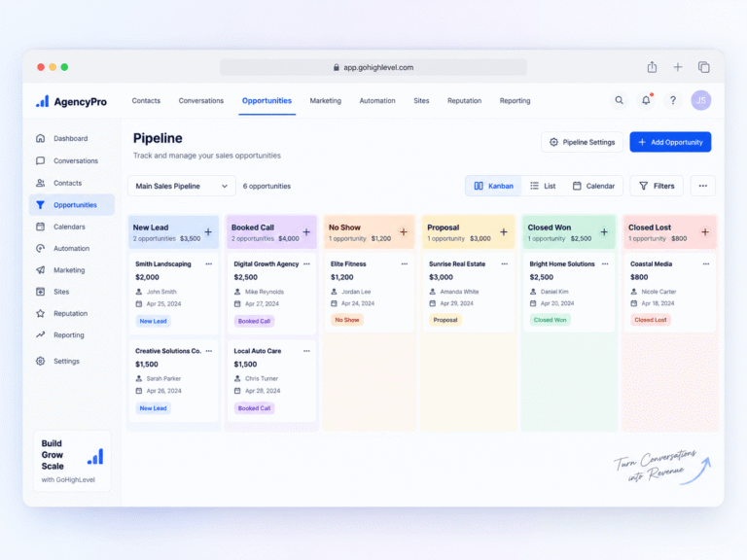Open Elite Fitness card options menu
This screenshot has width=747, height=560.
pos(405,263)
